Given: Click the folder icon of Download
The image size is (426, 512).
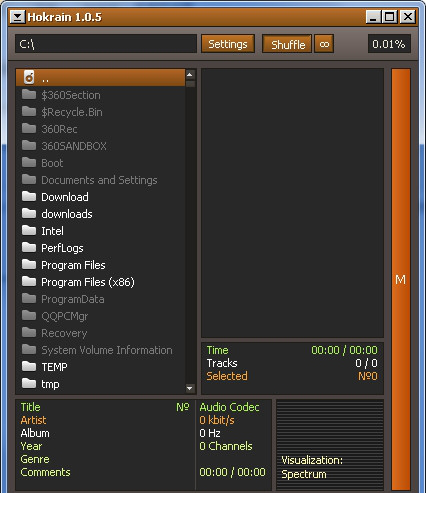Looking at the screenshot, I should click(x=29, y=197).
